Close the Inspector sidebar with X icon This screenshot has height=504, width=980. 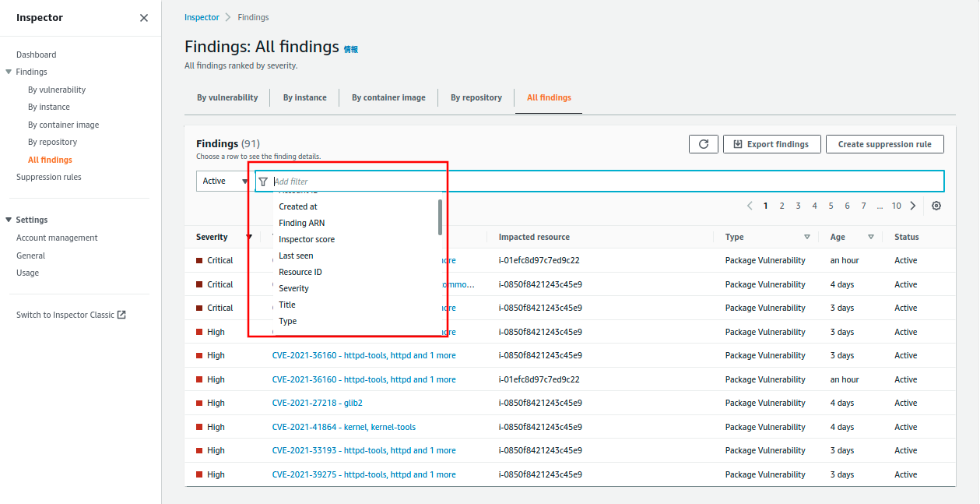click(x=144, y=18)
